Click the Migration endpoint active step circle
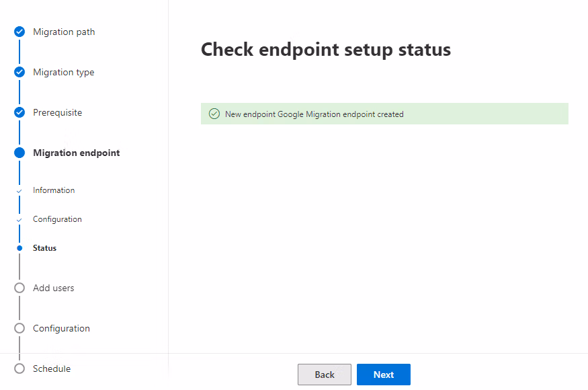 [x=19, y=153]
